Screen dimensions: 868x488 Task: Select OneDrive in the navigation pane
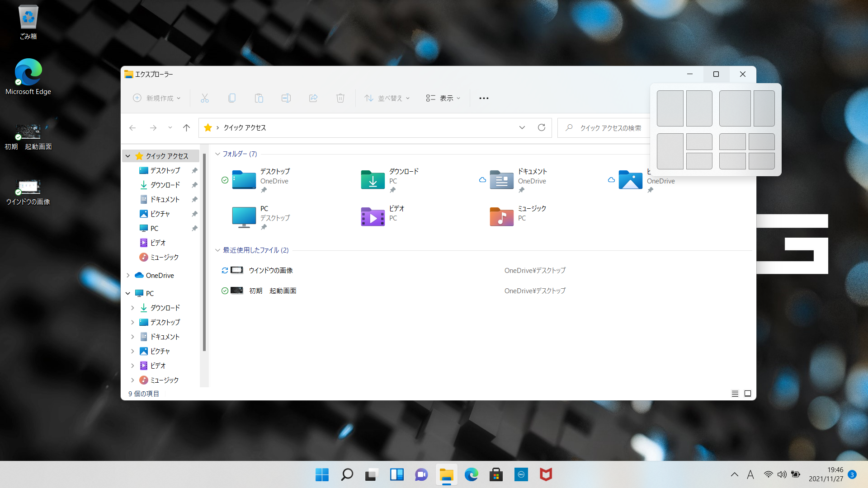click(x=160, y=275)
